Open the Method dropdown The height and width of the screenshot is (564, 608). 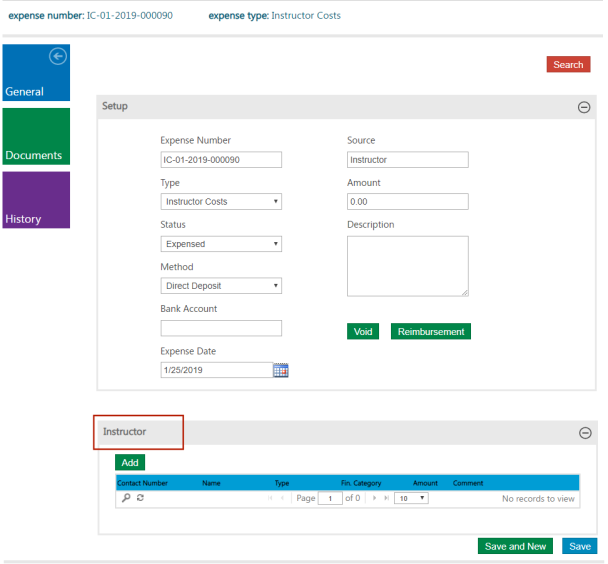point(221,286)
